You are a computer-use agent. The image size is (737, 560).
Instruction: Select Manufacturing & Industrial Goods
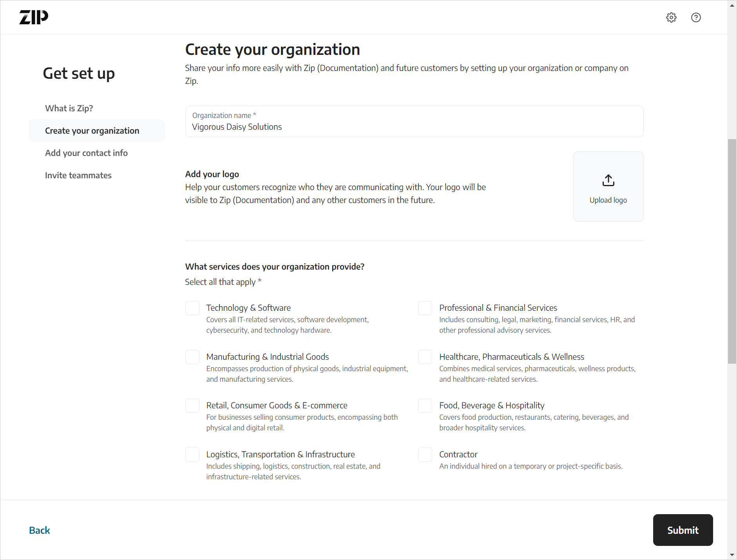192,357
